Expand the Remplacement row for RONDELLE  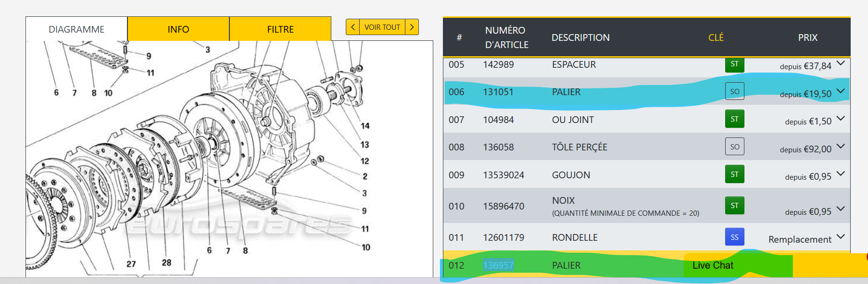click(x=841, y=236)
